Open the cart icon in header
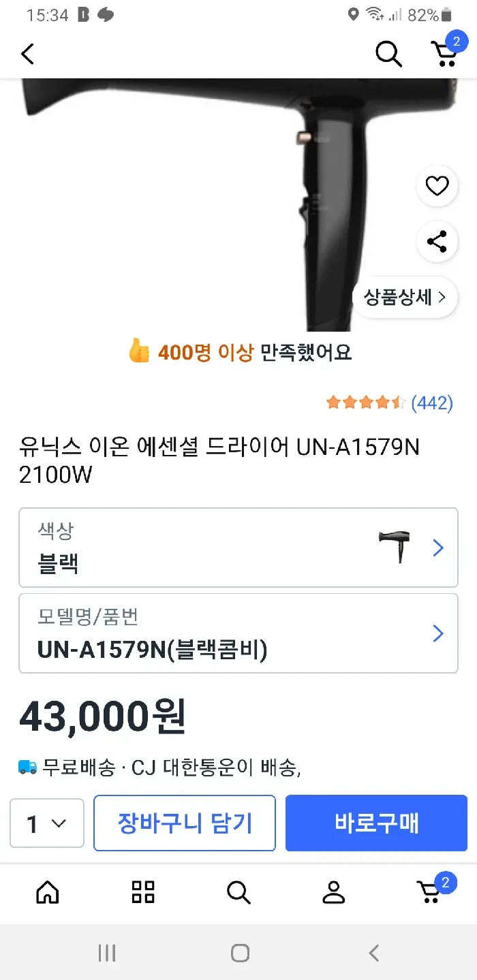This screenshot has width=477, height=980. pyautogui.click(x=444, y=52)
